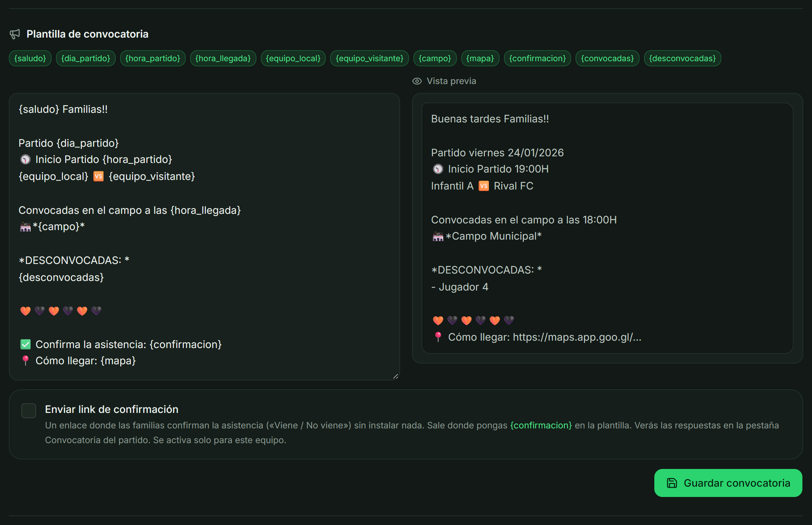Click 'Inicio Partido 19:00H' in preview

coord(490,169)
